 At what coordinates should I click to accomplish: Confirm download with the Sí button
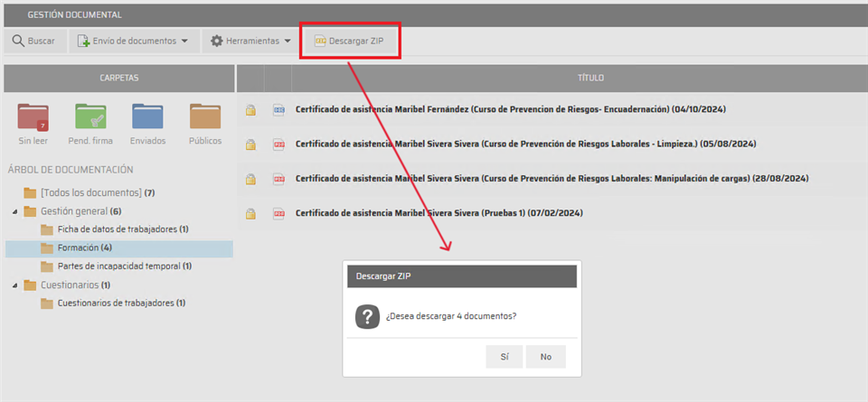[x=505, y=357]
